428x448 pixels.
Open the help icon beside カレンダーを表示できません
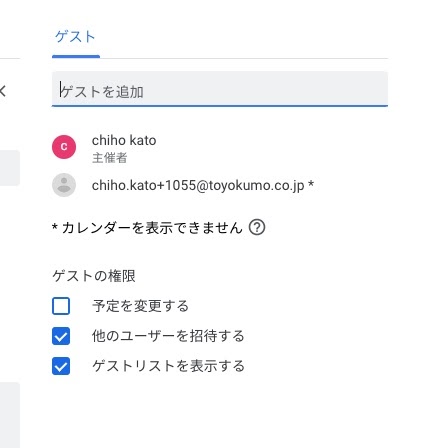tap(257, 228)
